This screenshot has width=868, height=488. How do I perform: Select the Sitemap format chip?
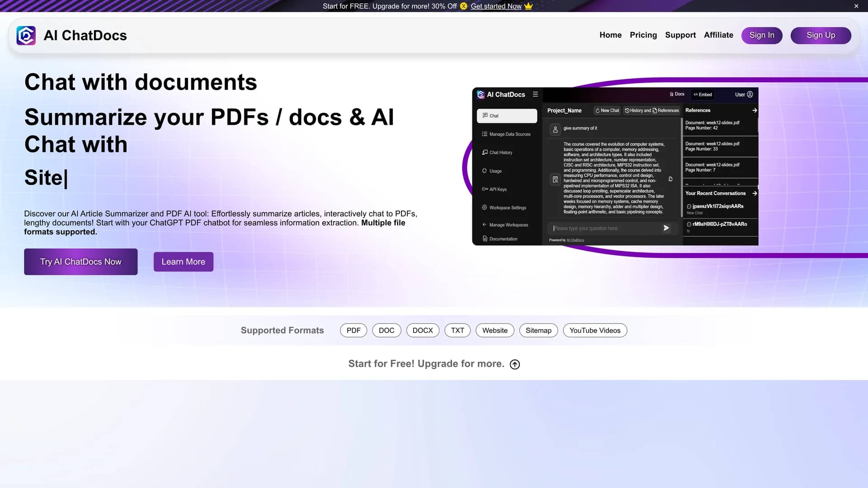pos(538,330)
